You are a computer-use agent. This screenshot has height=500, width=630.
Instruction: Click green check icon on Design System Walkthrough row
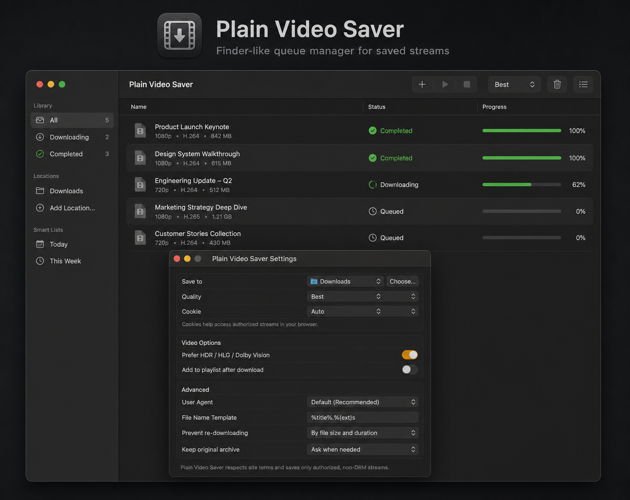(372, 158)
